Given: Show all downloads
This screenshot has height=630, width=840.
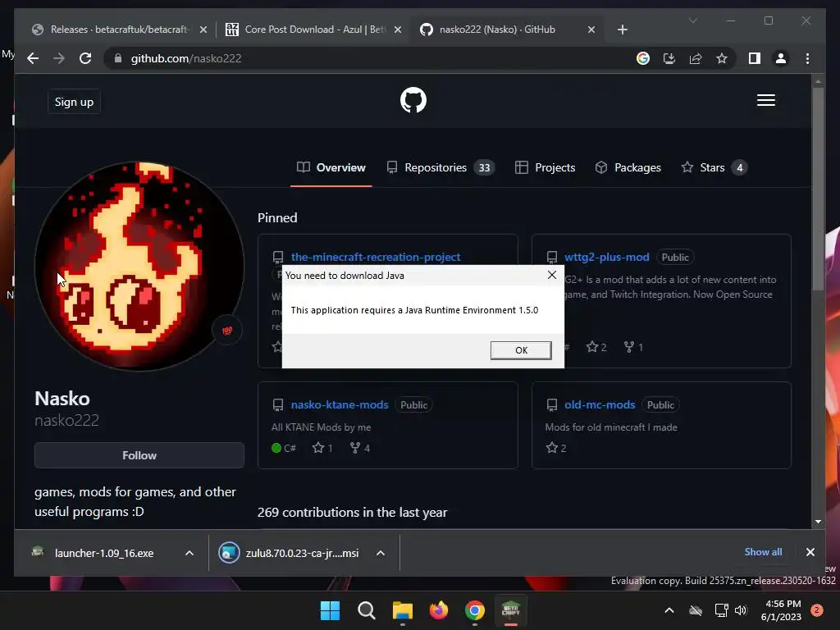Looking at the screenshot, I should tap(763, 552).
